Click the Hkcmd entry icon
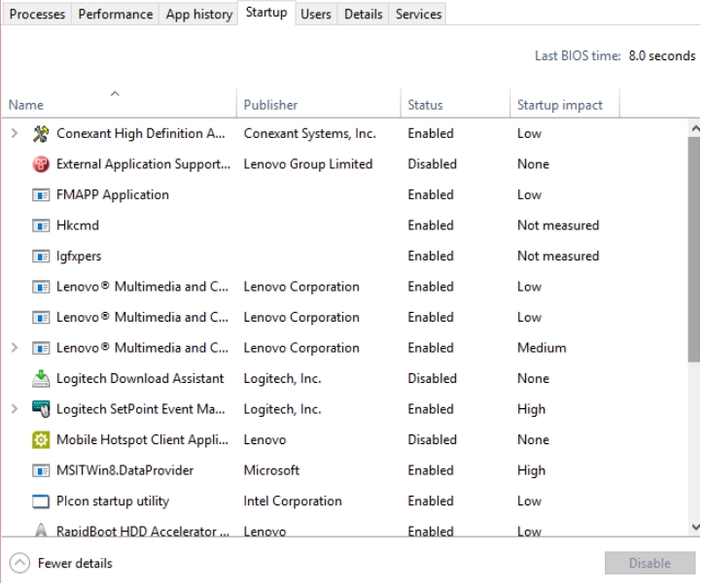 (x=41, y=225)
